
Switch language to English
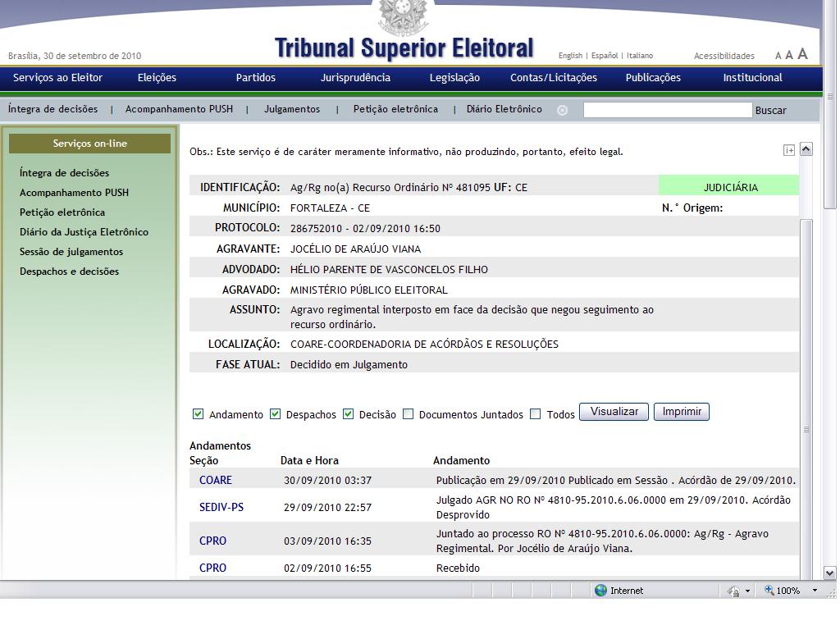click(x=570, y=56)
